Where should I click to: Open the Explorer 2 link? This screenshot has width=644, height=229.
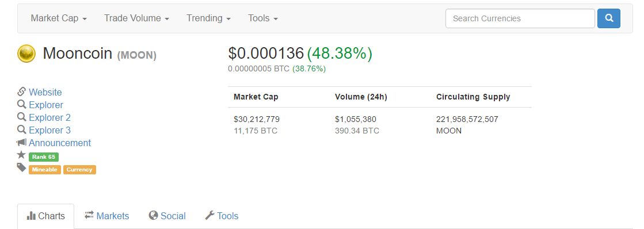(x=49, y=117)
